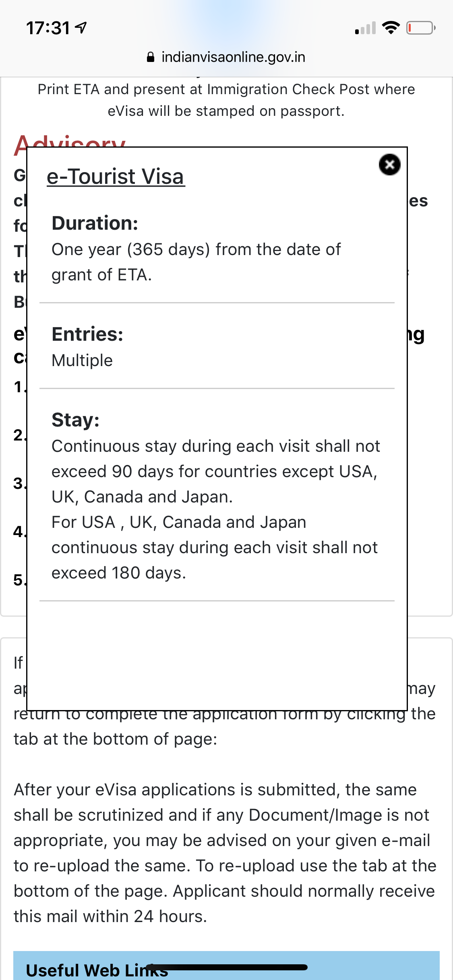Tap the indianvisaonline.gov.in address text
Screen dimensions: 453x980
click(233, 57)
